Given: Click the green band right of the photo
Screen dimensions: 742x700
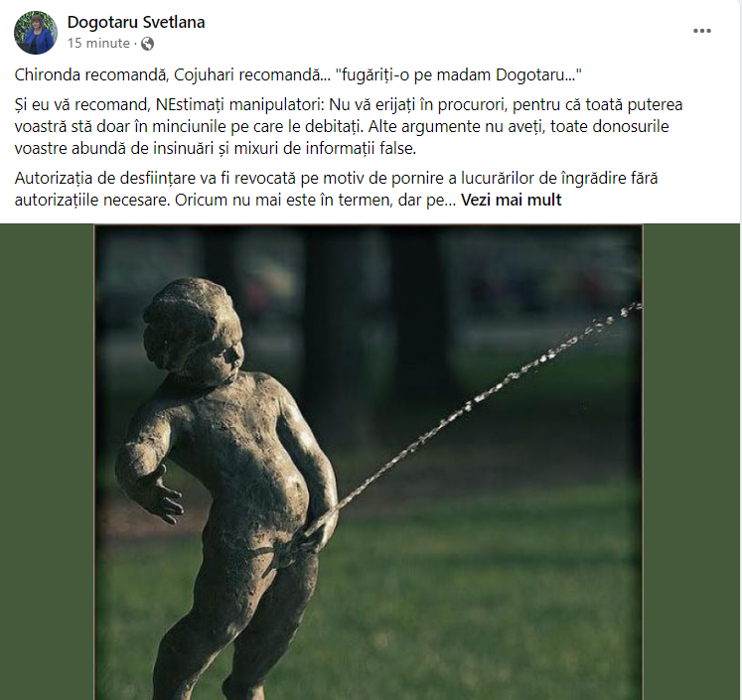Looking at the screenshot, I should [691, 462].
